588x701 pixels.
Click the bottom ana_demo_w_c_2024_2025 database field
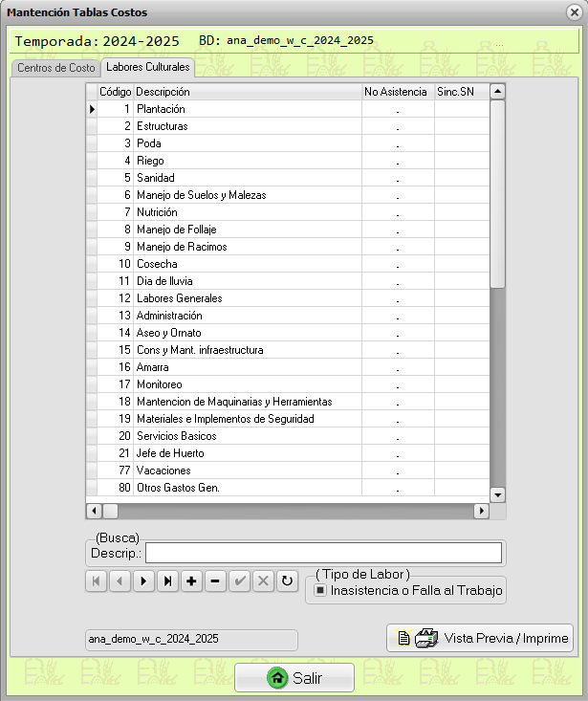coord(191,639)
